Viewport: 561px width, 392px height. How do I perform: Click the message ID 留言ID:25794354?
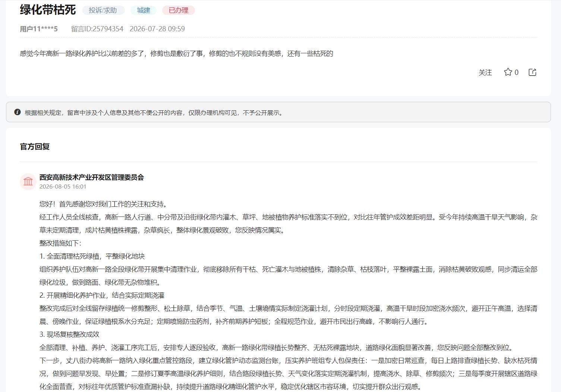(x=97, y=29)
